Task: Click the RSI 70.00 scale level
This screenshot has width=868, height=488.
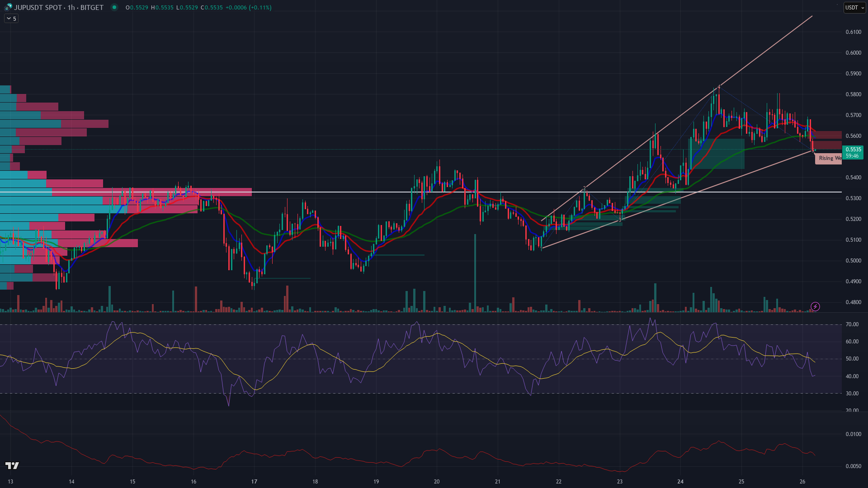Action: (x=852, y=324)
